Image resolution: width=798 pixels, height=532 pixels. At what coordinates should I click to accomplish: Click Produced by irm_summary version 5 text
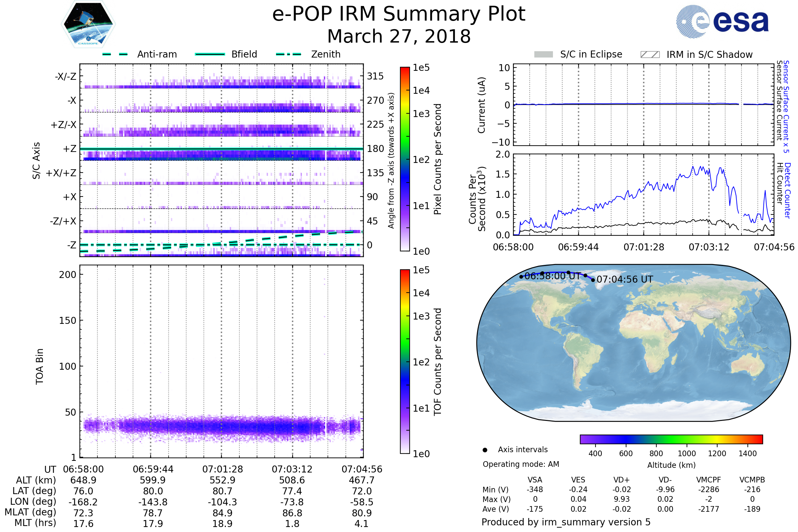[x=566, y=522]
